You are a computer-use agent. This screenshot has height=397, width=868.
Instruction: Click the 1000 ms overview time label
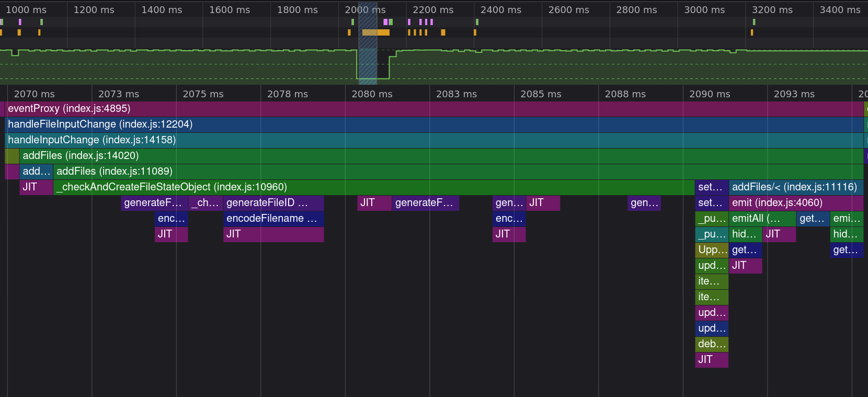pyautogui.click(x=26, y=10)
